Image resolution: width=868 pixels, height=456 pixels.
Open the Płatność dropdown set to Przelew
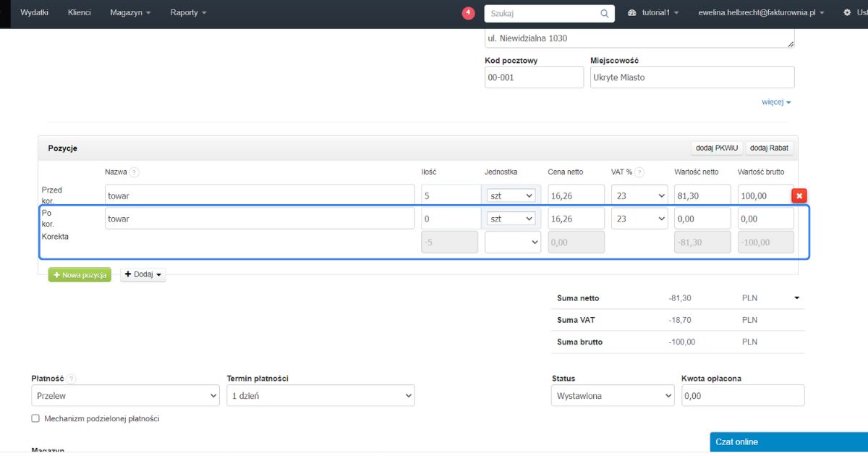pyautogui.click(x=125, y=395)
